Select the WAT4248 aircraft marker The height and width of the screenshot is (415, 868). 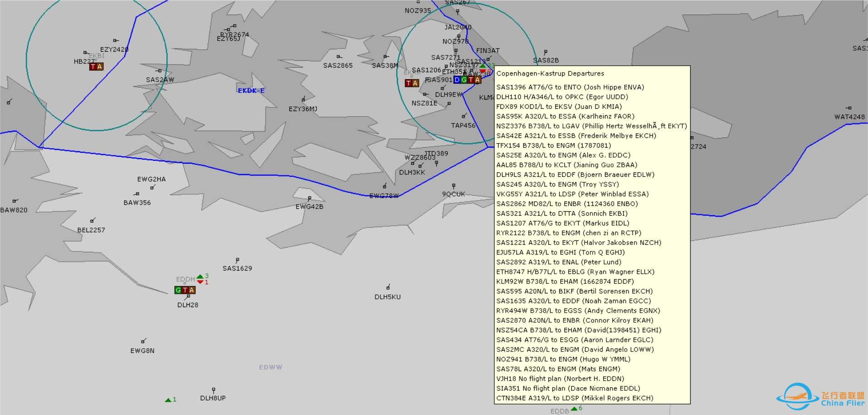point(849,108)
